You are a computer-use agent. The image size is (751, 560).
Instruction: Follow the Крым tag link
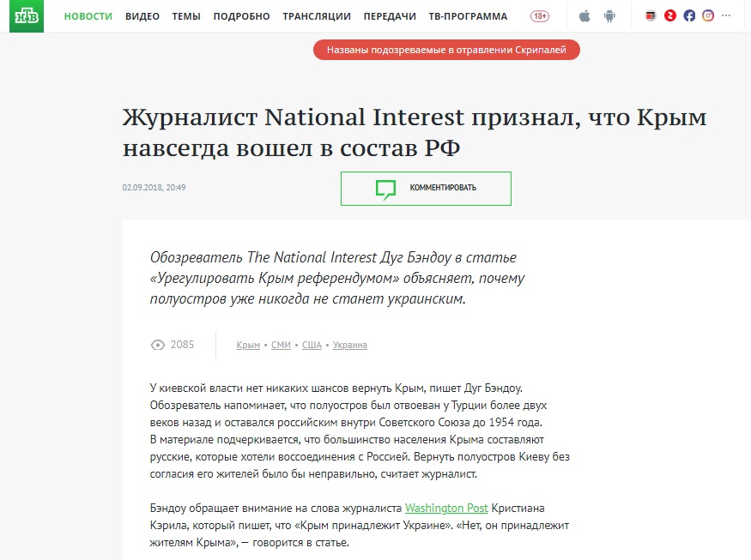pyautogui.click(x=248, y=345)
